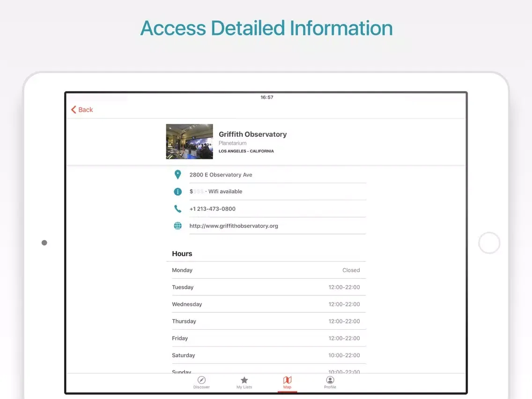Image resolution: width=532 pixels, height=399 pixels.
Task: Tap the iPad home button
Action: click(x=489, y=243)
